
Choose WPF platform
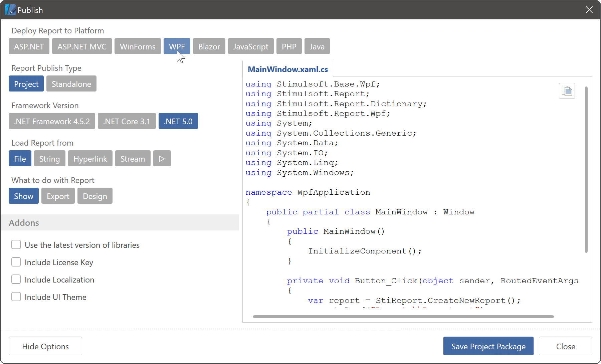177,46
